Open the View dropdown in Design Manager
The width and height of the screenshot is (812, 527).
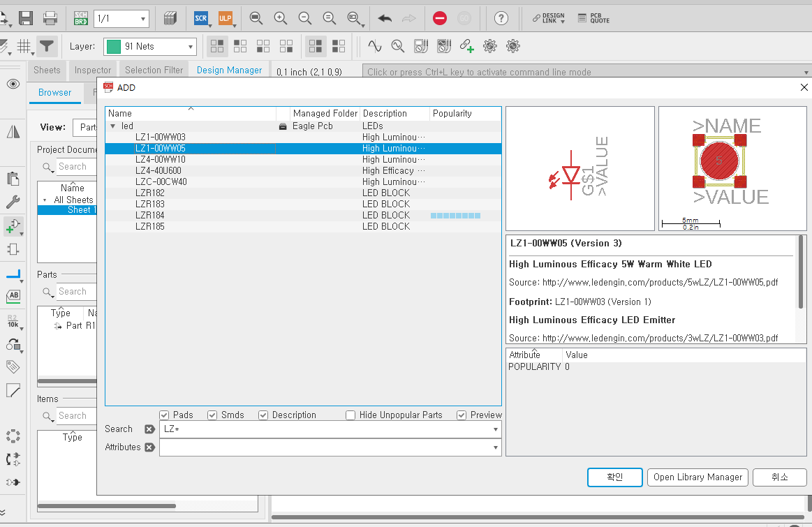85,127
